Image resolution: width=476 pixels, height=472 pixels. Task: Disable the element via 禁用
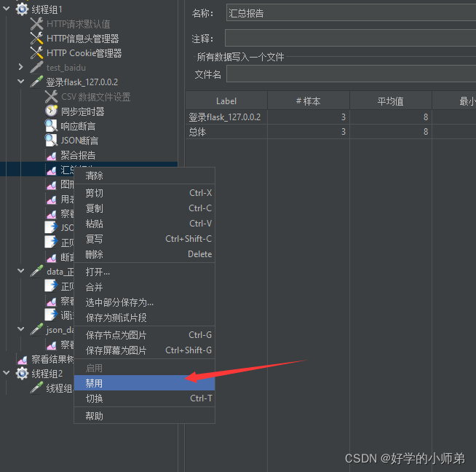point(145,383)
